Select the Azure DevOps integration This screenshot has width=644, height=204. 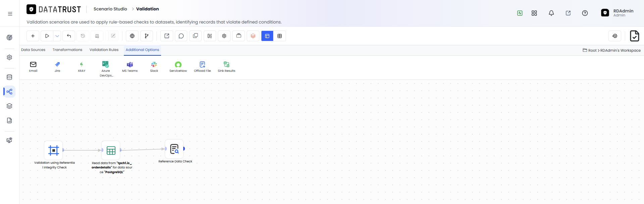coord(106,69)
